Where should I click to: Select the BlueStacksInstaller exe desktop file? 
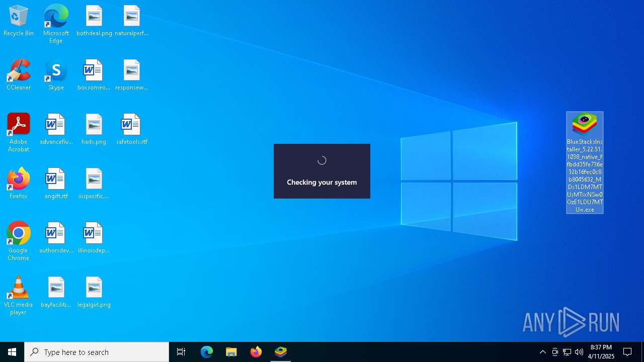585,163
